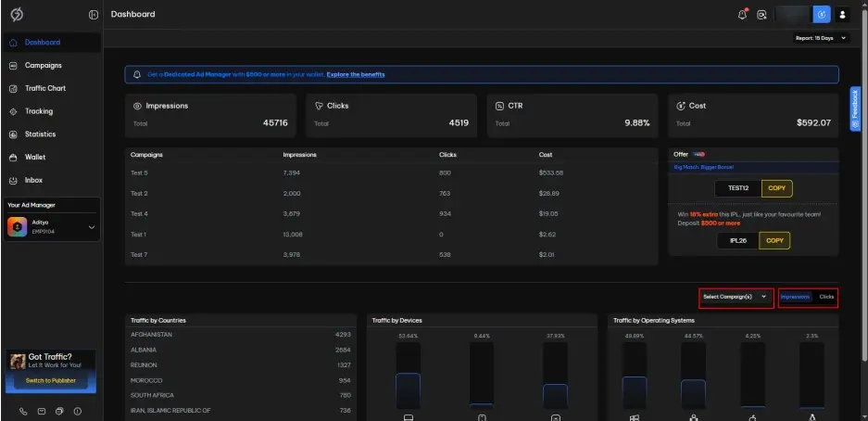Click the tablet device icon under 37.92% bar
This screenshot has height=421, width=868.
[556, 417]
